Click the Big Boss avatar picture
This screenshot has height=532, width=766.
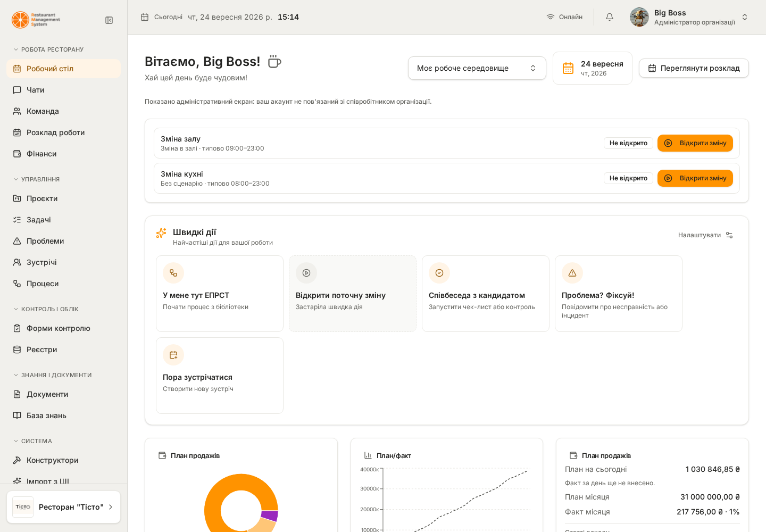point(639,17)
